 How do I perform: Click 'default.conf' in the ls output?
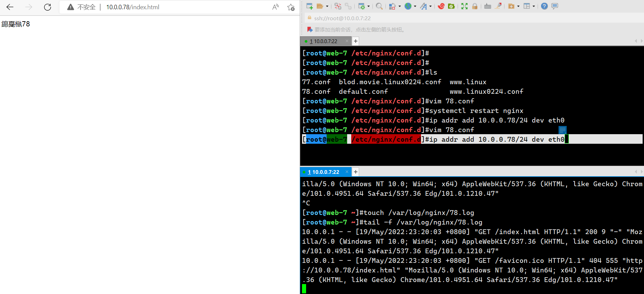point(364,92)
